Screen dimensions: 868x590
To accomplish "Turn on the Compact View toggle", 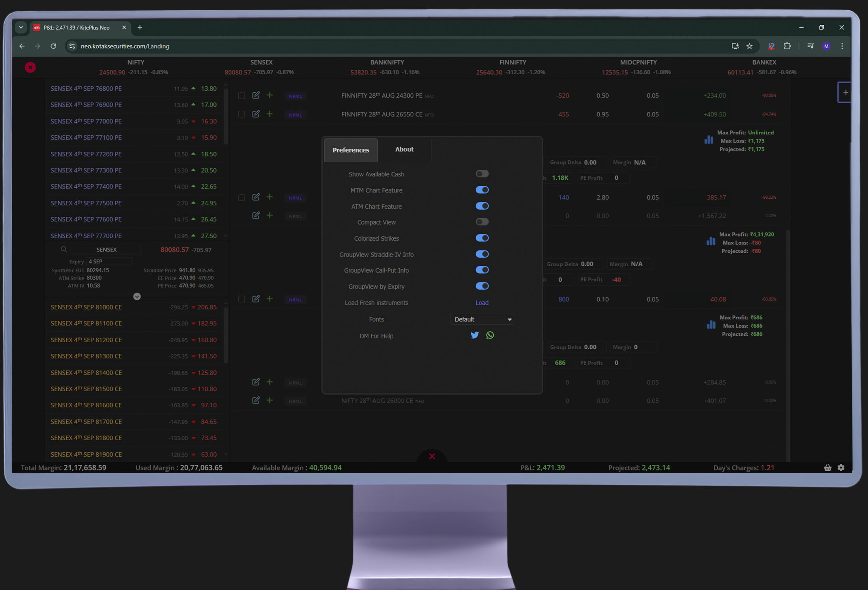I will tap(482, 222).
